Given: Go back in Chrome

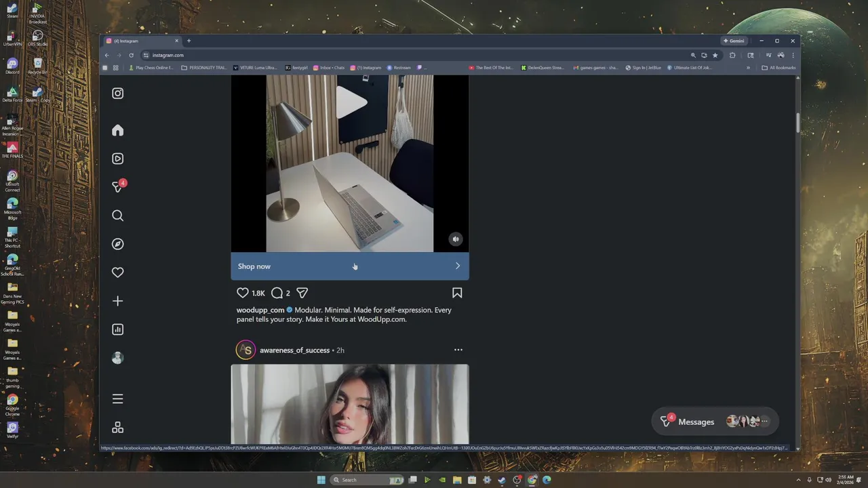Looking at the screenshot, I should [x=106, y=55].
